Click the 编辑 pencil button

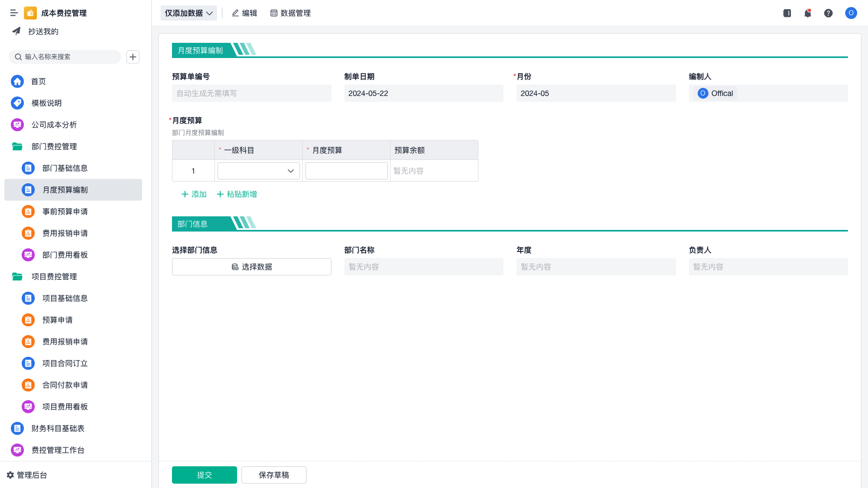click(244, 13)
